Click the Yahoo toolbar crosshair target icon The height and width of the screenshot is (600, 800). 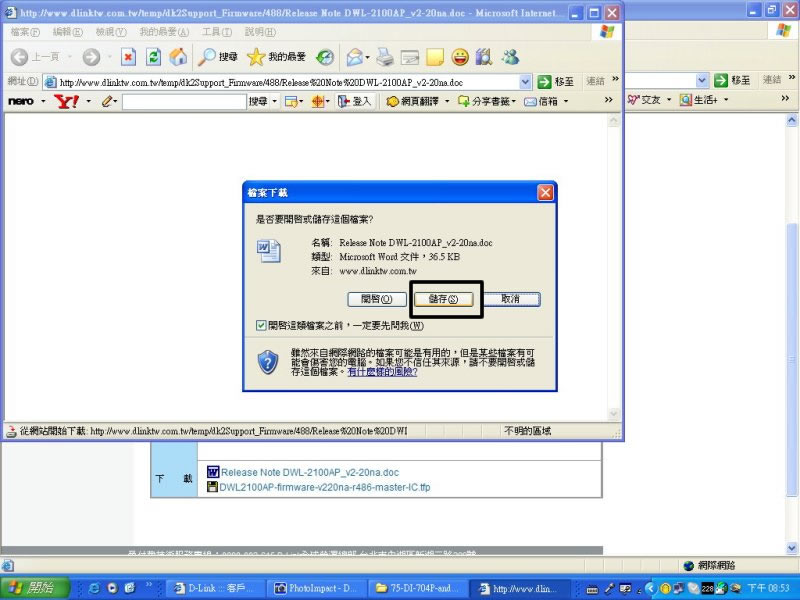coord(317,102)
